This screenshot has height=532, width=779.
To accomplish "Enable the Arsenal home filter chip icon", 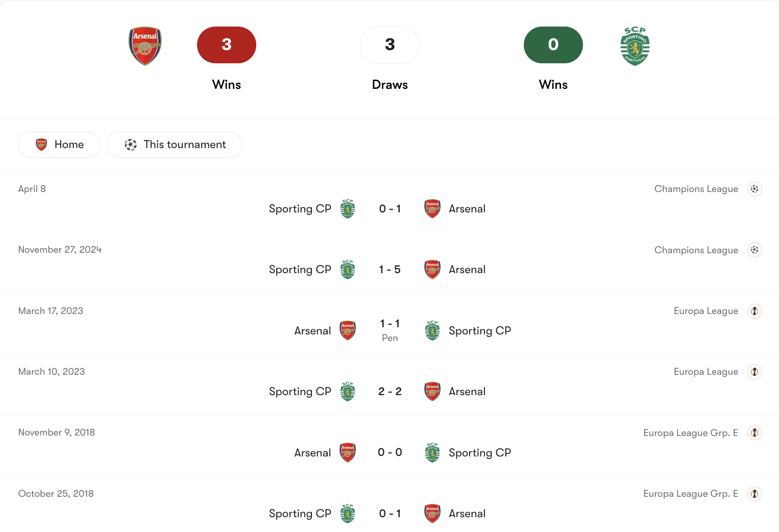I will click(41, 144).
